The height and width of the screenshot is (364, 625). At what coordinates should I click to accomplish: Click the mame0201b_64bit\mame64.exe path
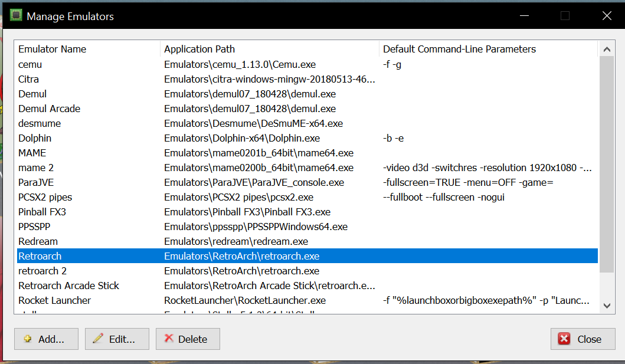[258, 153]
